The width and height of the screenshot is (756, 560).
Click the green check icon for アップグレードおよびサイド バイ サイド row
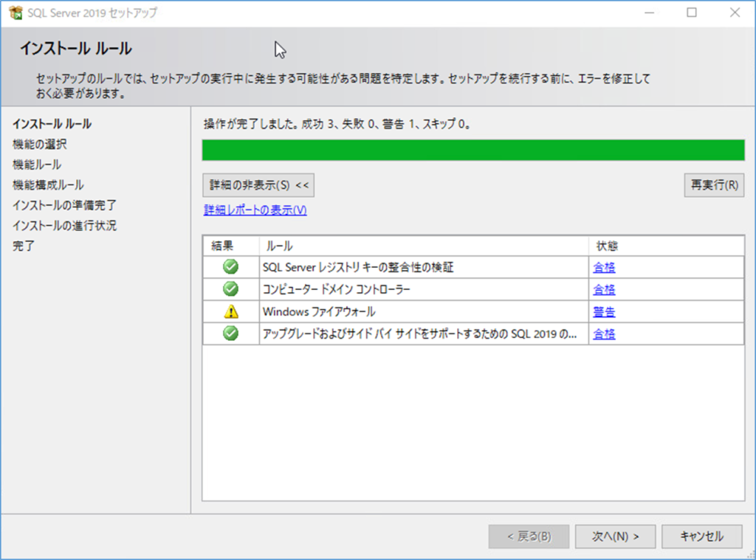(x=231, y=333)
